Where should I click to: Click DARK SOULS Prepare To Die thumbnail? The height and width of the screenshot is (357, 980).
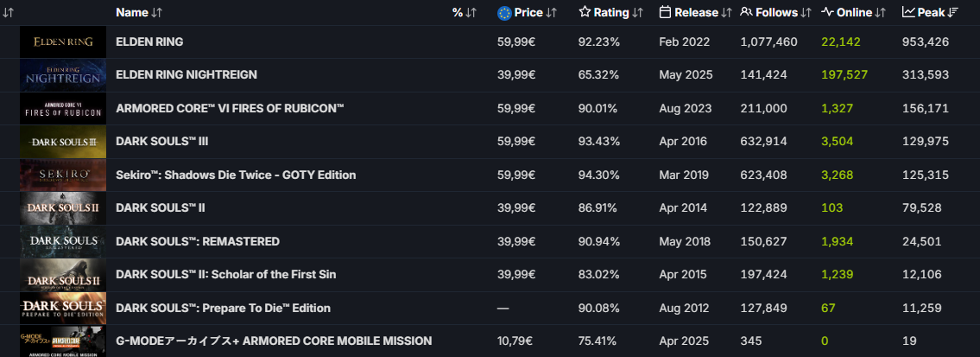pyautogui.click(x=63, y=308)
